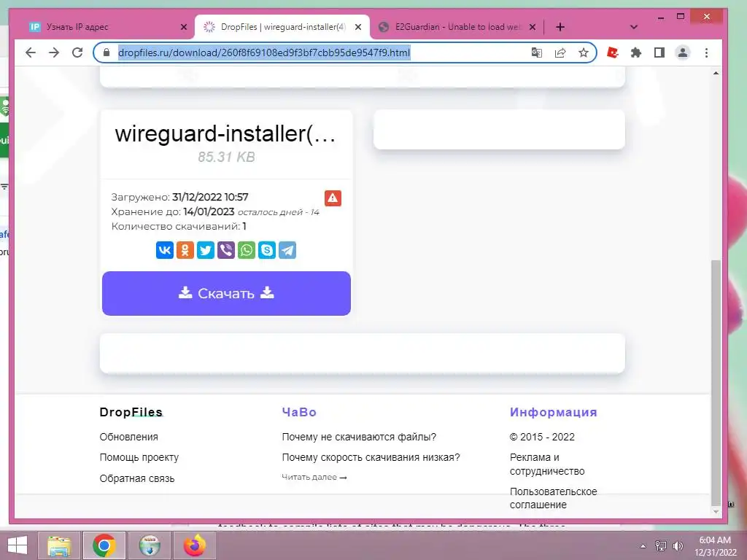View site lock security info
Screen dimensions: 747x560
tap(107, 52)
